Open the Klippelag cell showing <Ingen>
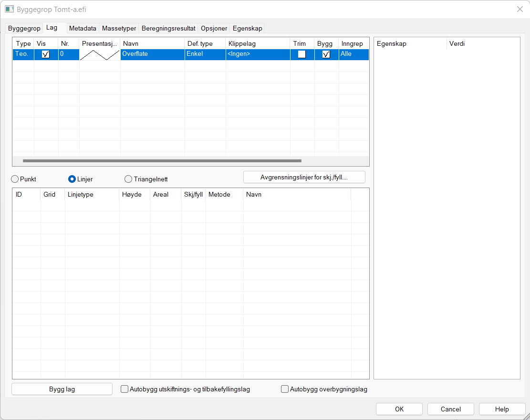530x420 pixels. (258, 54)
